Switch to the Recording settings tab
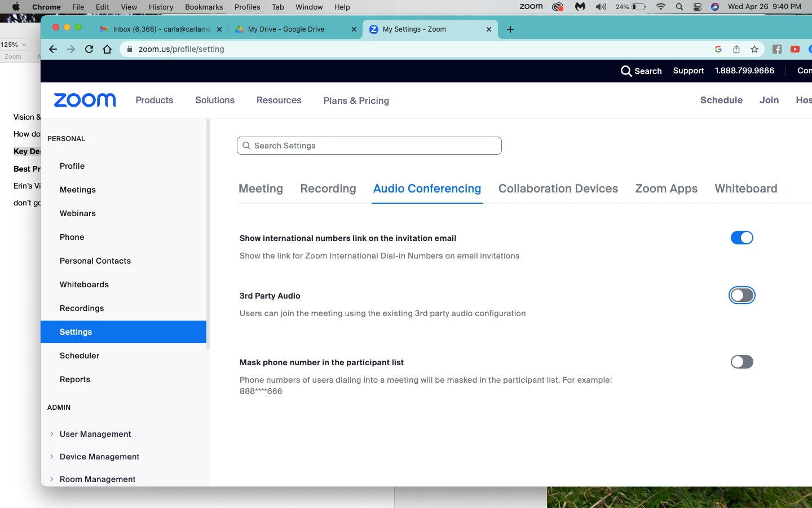The image size is (812, 508). click(x=328, y=189)
